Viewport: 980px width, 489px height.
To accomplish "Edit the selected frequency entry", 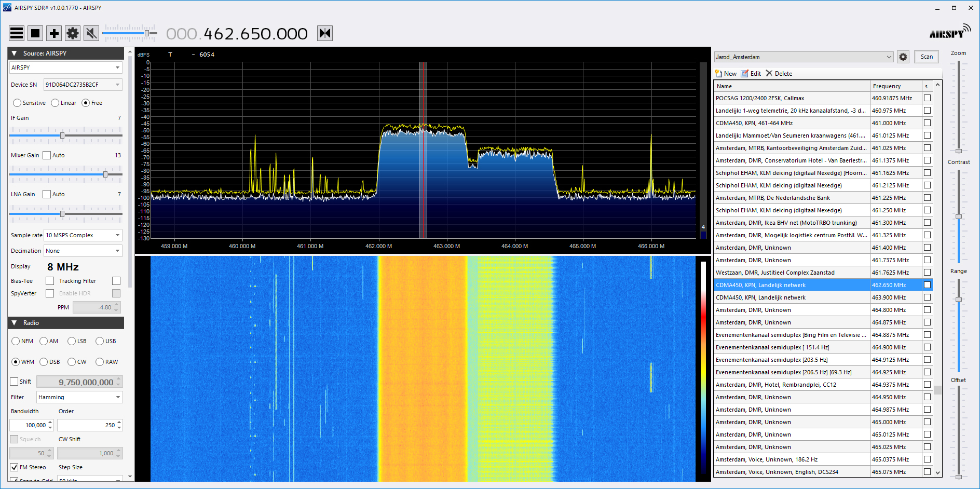I will [751, 74].
